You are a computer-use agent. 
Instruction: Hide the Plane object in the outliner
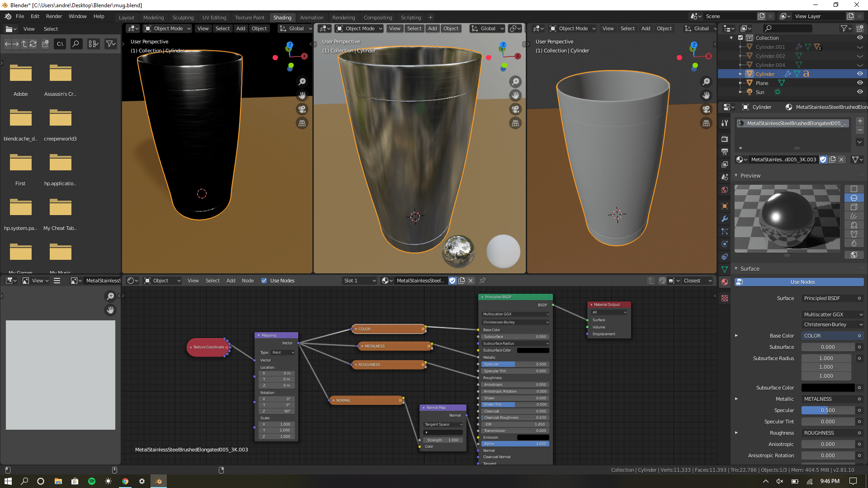coord(860,83)
